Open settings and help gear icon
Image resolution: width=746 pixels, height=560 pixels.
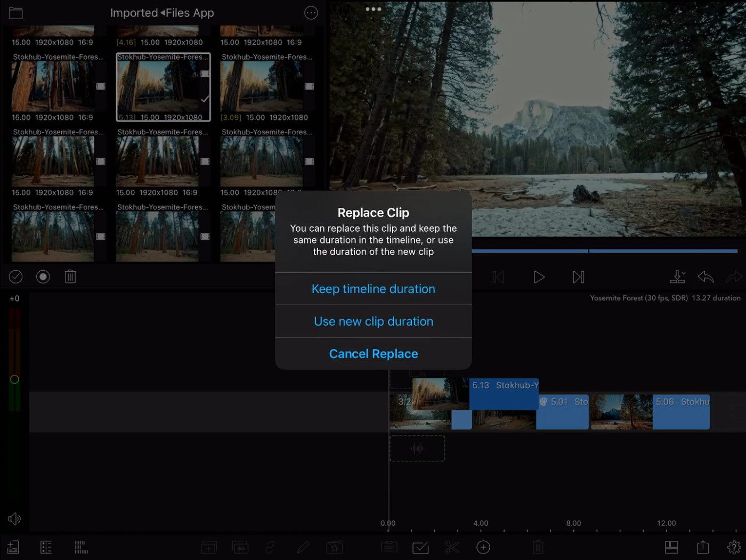734,547
